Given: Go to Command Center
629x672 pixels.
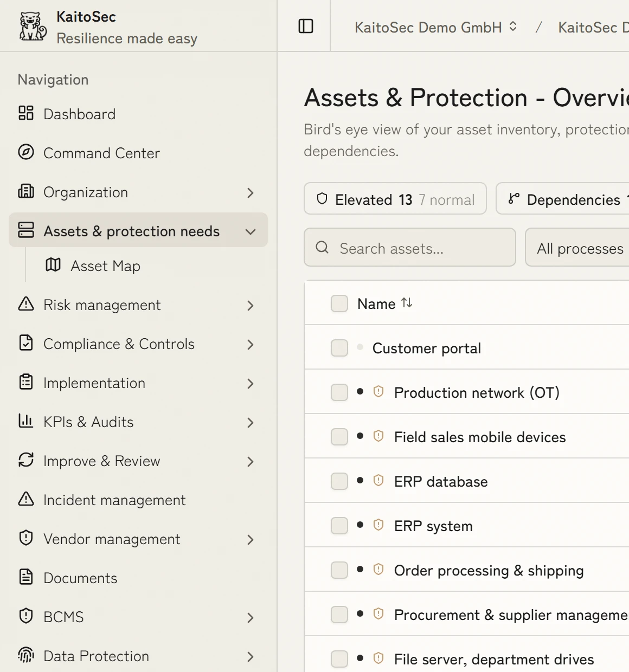Looking at the screenshot, I should [138, 153].
